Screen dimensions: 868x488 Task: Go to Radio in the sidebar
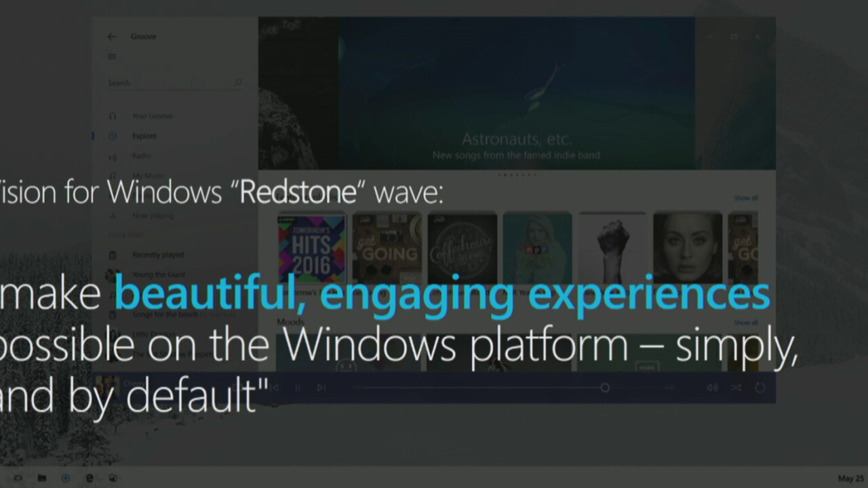pos(141,156)
